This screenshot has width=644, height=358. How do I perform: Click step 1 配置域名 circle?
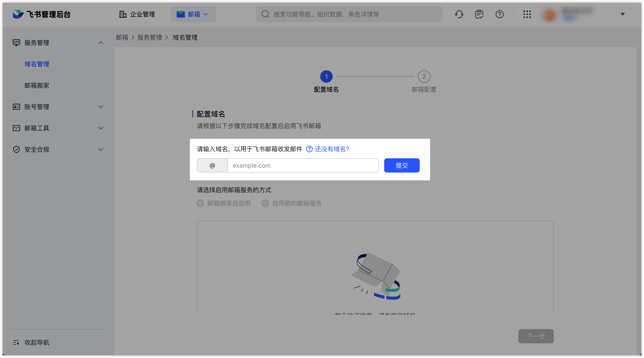coord(326,77)
